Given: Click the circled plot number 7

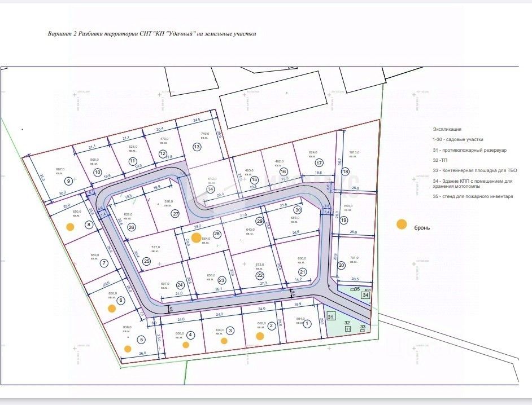Looking at the screenshot, I should tap(104, 263).
